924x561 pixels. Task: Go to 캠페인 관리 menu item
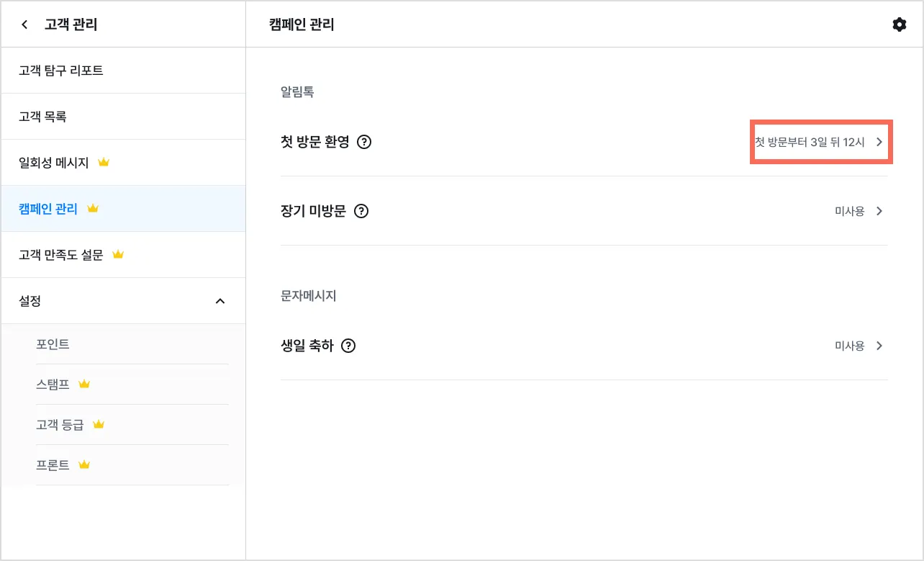click(x=48, y=209)
